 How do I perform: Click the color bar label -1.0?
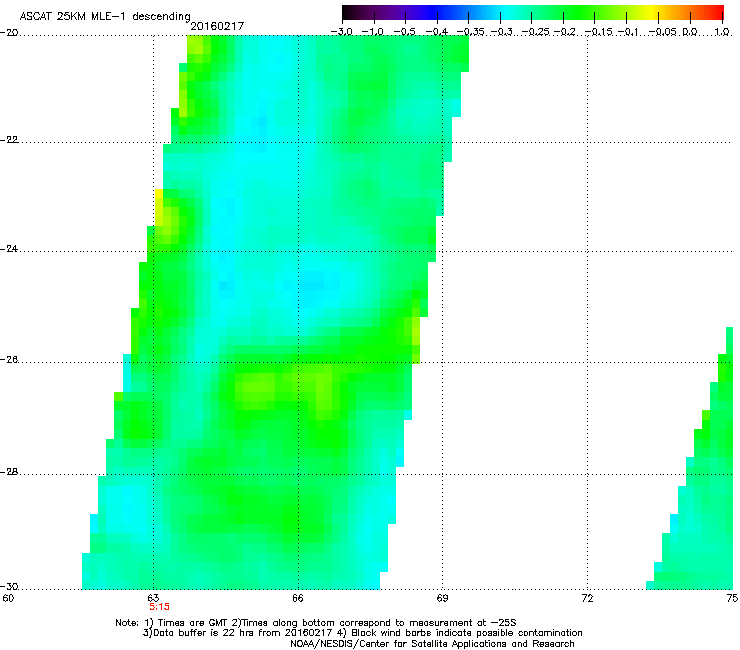point(373,32)
